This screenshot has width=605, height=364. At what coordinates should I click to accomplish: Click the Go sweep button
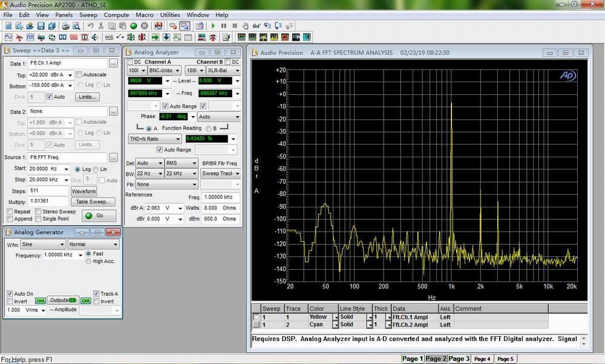[99, 215]
